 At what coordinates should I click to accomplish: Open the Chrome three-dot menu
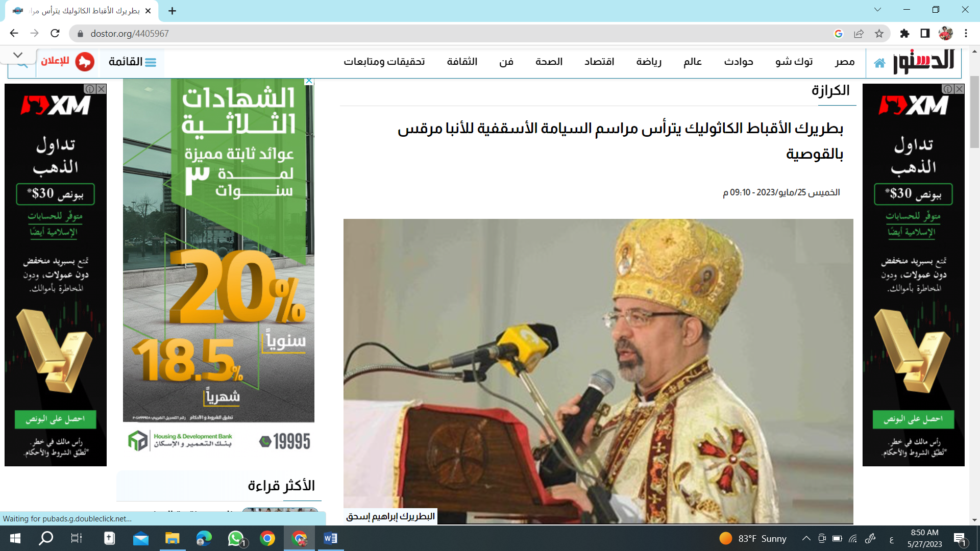point(966,34)
